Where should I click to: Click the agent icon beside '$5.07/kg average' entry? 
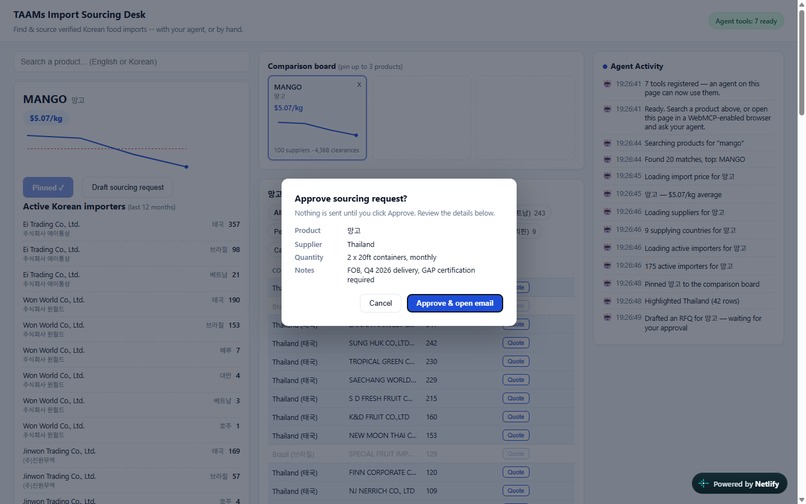tap(607, 194)
